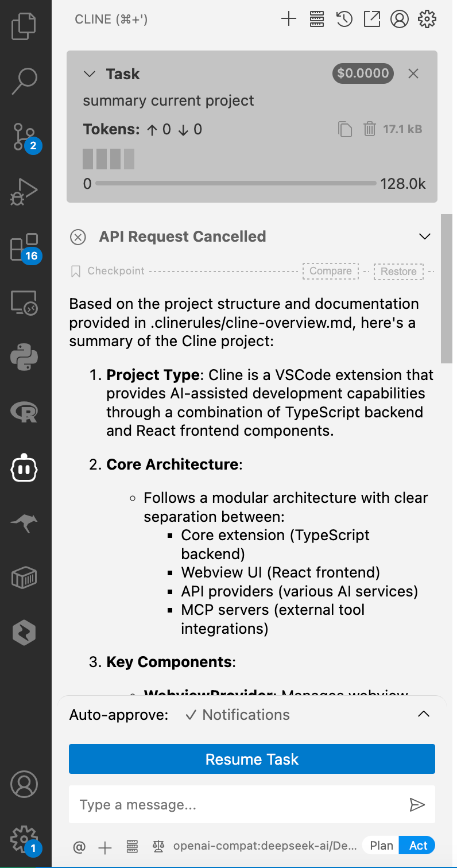Switch to Plan mode
The image size is (457, 868).
381,846
